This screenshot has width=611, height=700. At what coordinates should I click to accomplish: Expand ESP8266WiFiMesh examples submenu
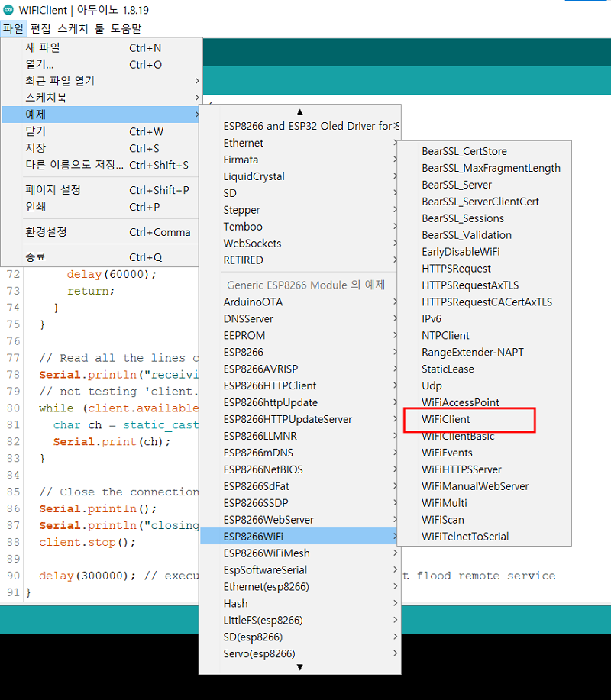click(299, 553)
